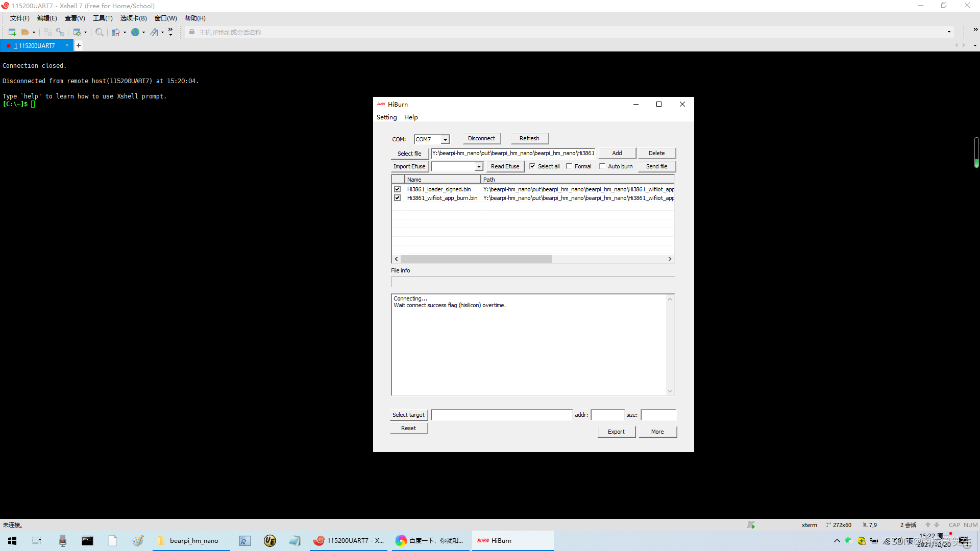Click the New Session icon in the Xshell toolbar

(12, 32)
